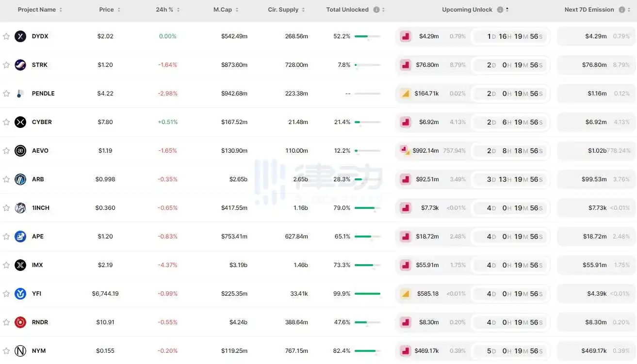This screenshot has height=364, width=637.
Task: Sort the table by Price
Action: pyautogui.click(x=110, y=10)
